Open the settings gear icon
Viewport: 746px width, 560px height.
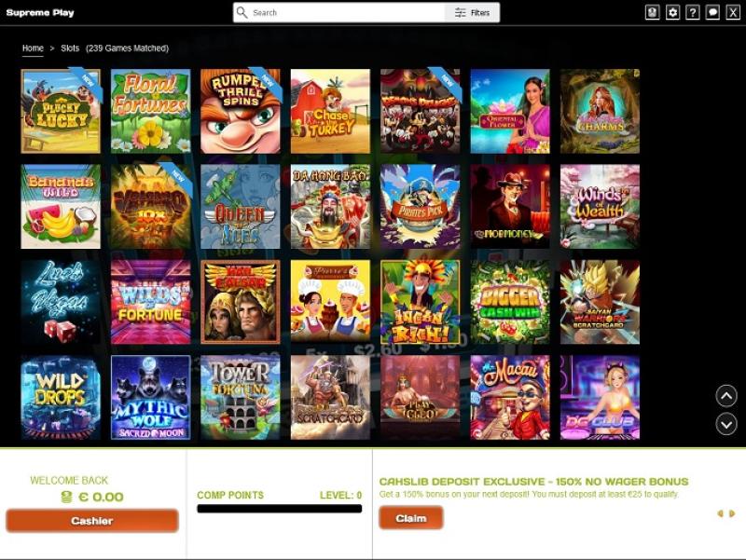[672, 12]
